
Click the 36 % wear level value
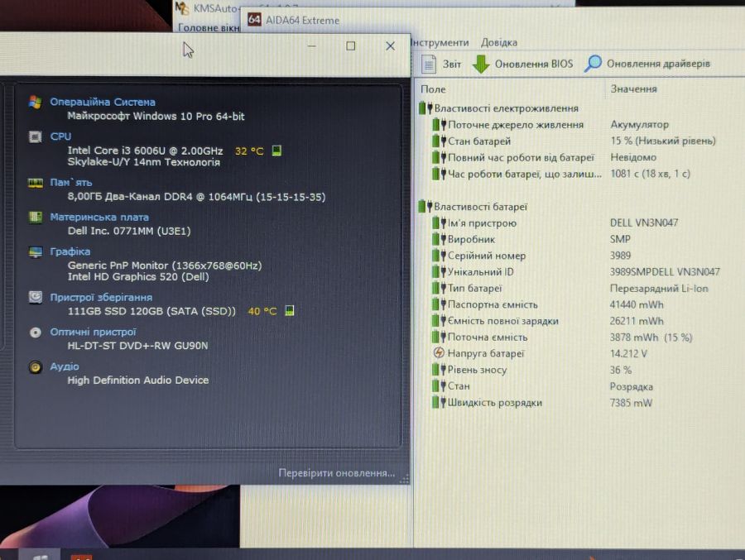pyautogui.click(x=621, y=370)
